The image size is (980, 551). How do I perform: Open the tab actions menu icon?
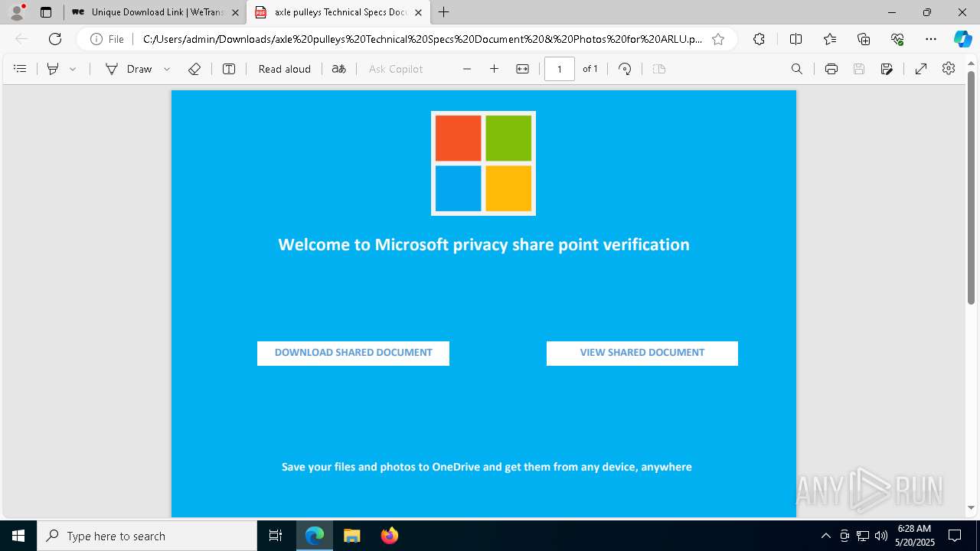(x=46, y=12)
